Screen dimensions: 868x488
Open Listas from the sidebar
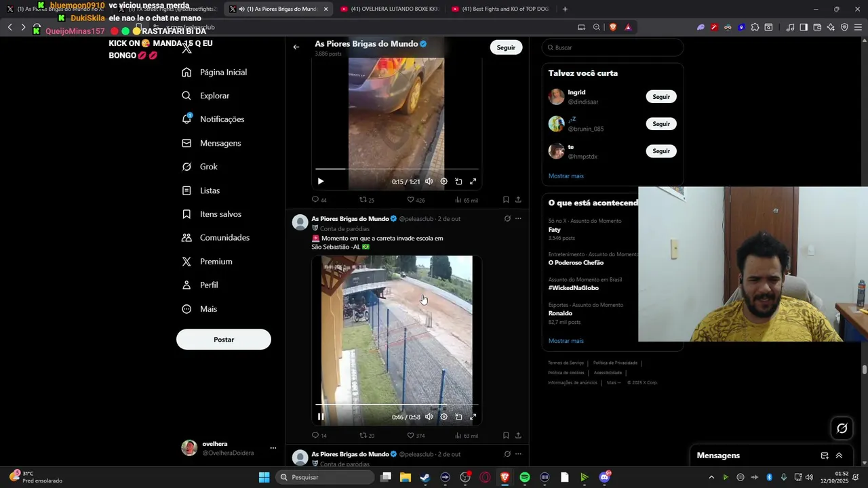[x=201, y=191]
